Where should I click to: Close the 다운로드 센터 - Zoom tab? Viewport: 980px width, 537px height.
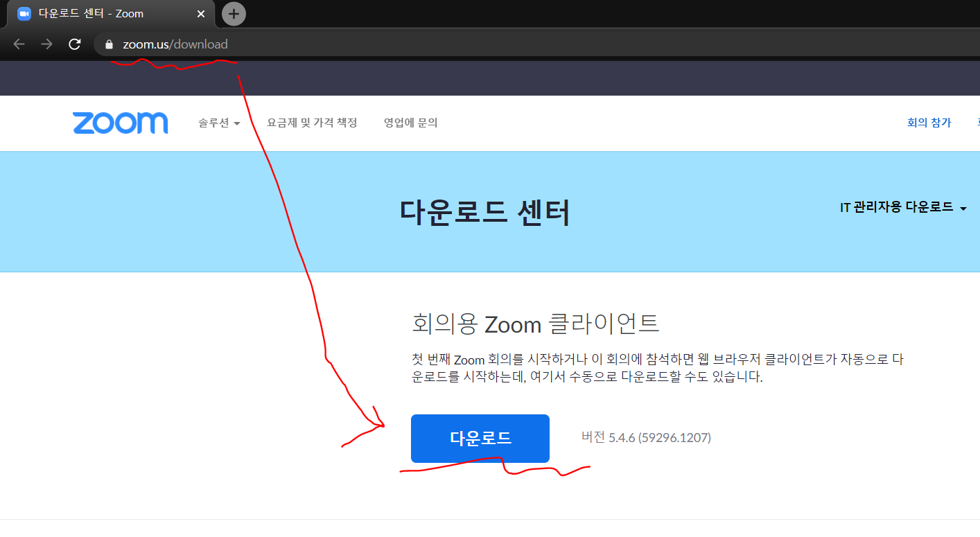201,14
